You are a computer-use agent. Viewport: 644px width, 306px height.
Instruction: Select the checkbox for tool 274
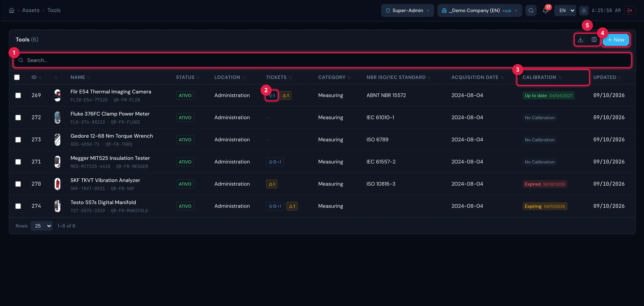pyautogui.click(x=18, y=206)
